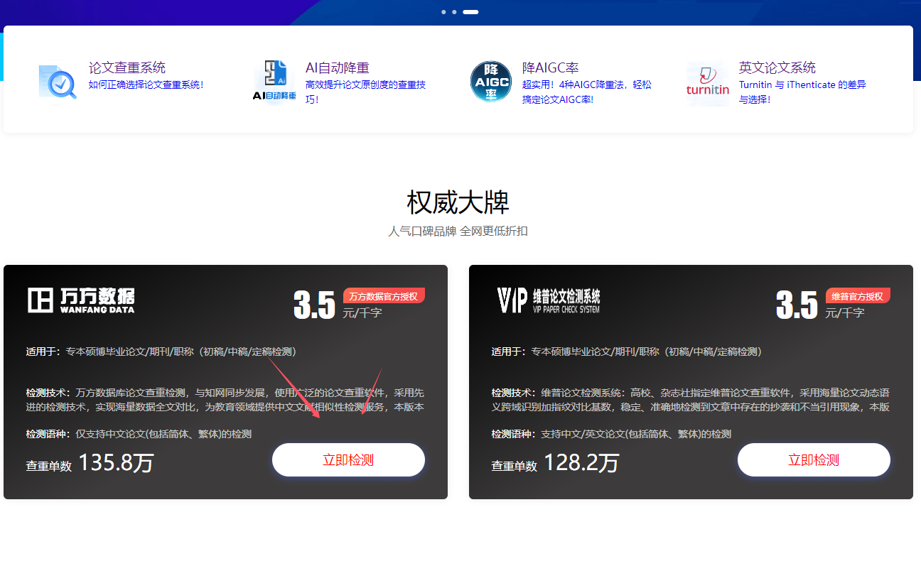The width and height of the screenshot is (921, 588).
Task: Click the 万方数据 Wanfang Data logo
Action: point(81,300)
